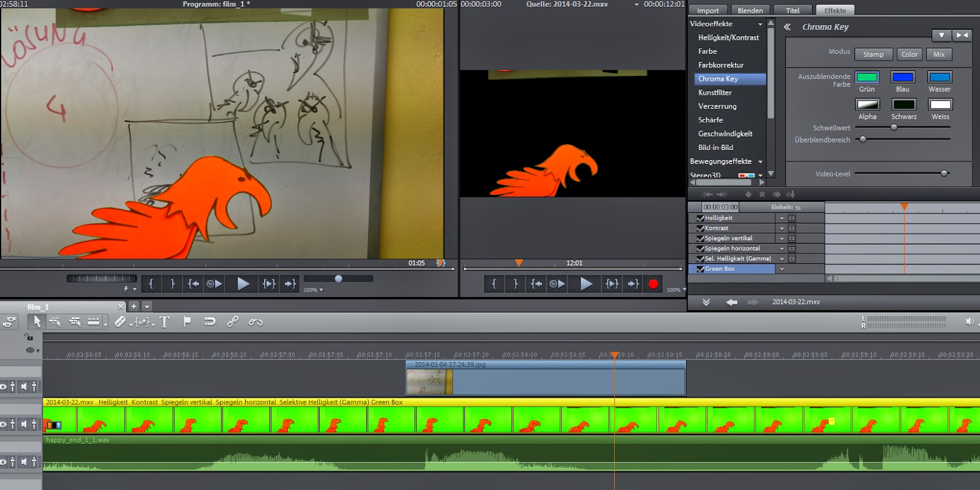Click the razor cut tool icon
Image resolution: width=980 pixels, height=490 pixels.
tap(120, 322)
